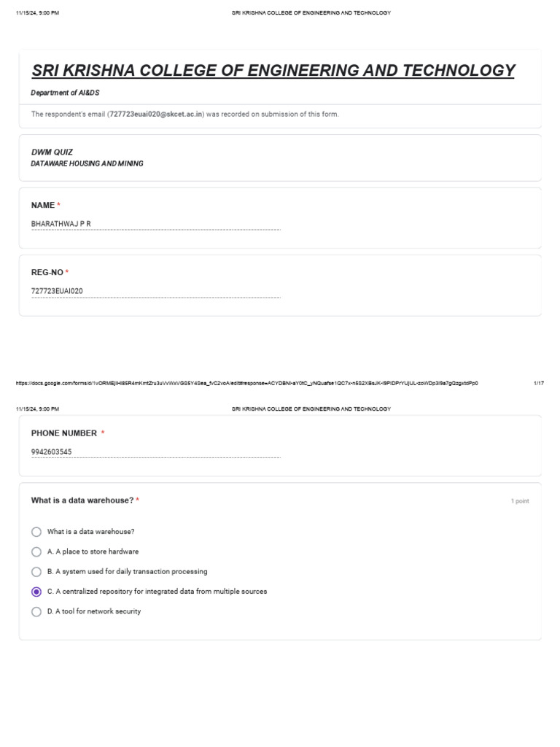Click the DATAWARE HOUSING AND MINING description
Viewport: 560px width, 747px height.
coord(87,164)
